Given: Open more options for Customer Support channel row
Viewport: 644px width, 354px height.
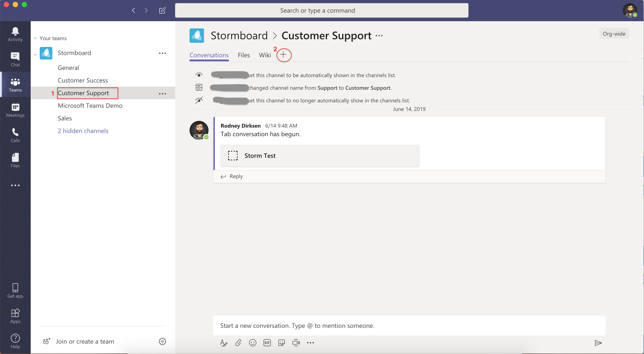Looking at the screenshot, I should tap(162, 94).
